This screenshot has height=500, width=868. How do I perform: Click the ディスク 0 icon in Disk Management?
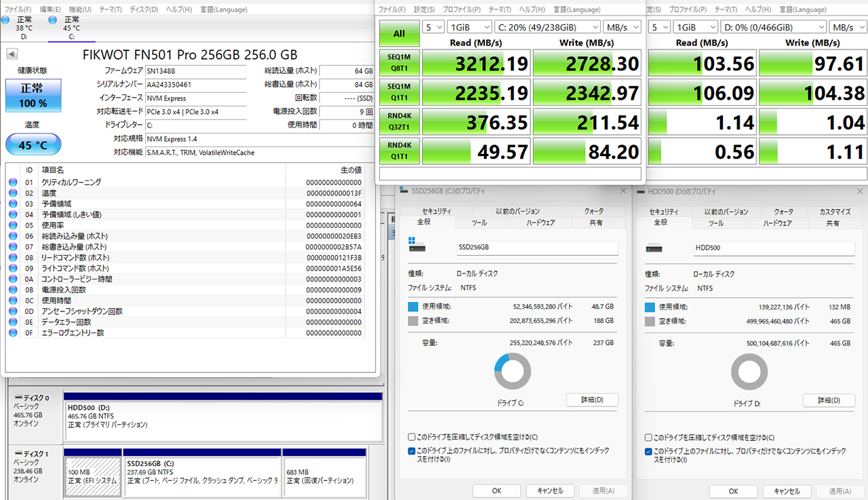(17, 397)
